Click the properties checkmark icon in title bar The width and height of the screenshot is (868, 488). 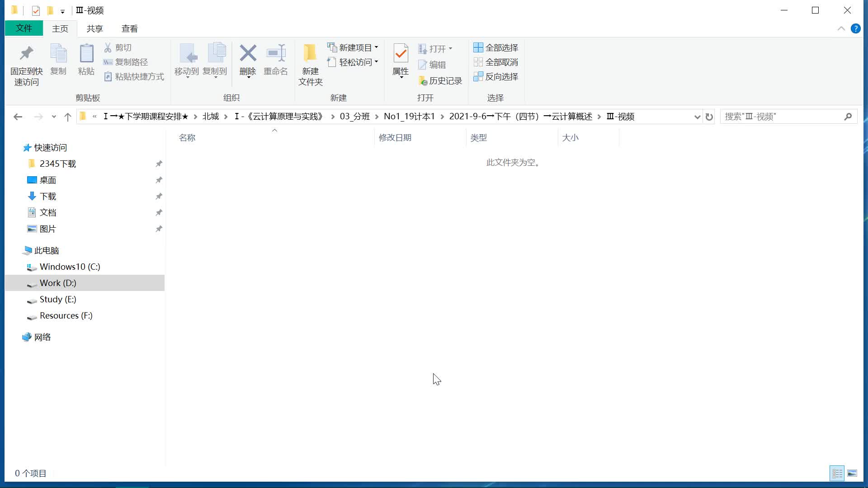tap(36, 10)
